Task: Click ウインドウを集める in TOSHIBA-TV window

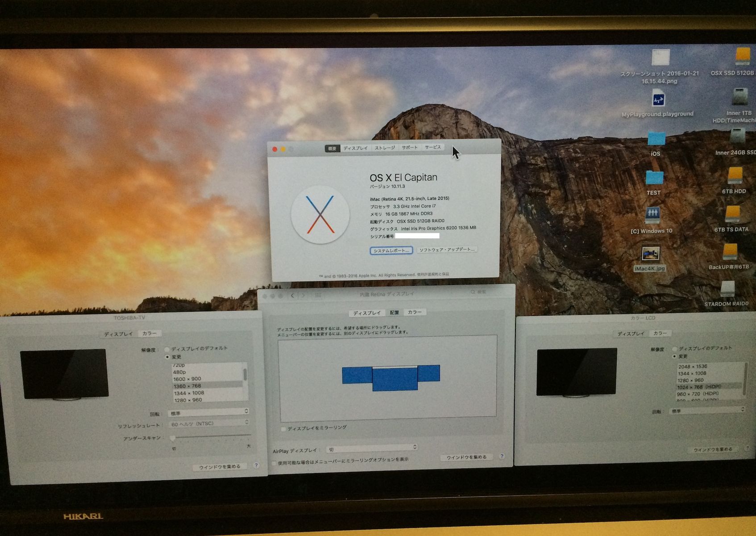Action: (220, 467)
